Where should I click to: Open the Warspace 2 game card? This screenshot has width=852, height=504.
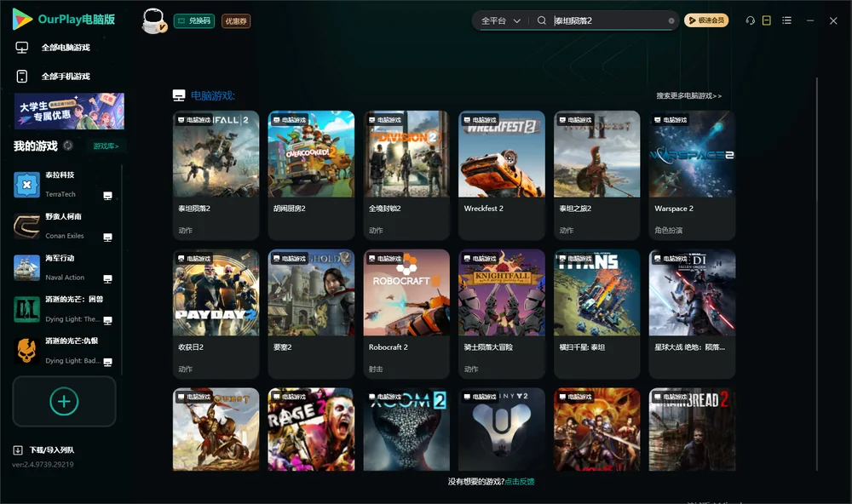click(x=692, y=175)
